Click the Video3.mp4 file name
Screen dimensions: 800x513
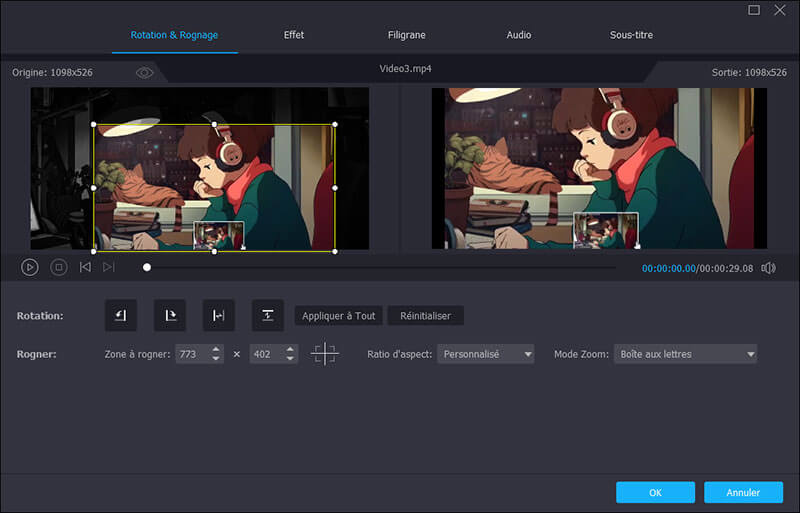click(x=405, y=68)
